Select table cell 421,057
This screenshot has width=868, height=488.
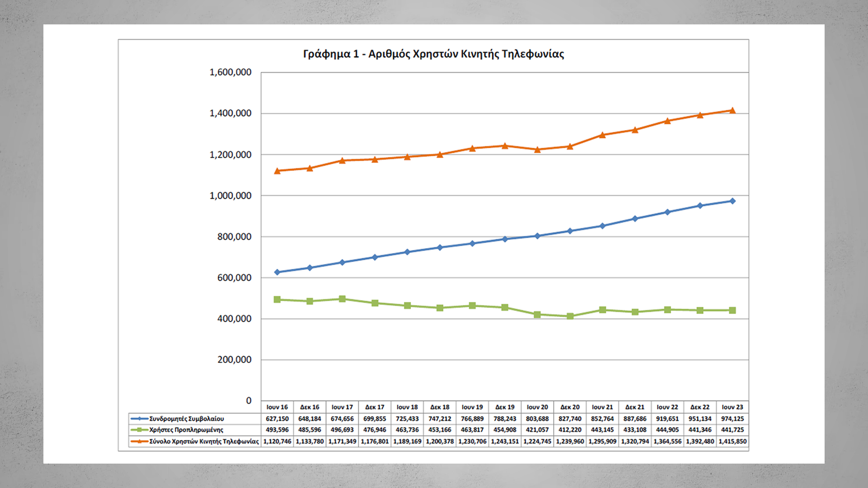click(x=538, y=430)
